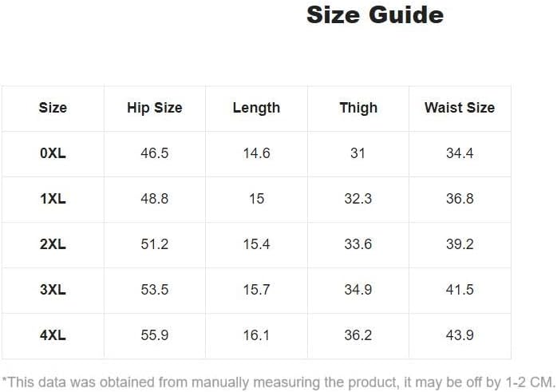Click the Thigh column header
Image resolution: width=557 pixels, height=392 pixels.
click(358, 108)
